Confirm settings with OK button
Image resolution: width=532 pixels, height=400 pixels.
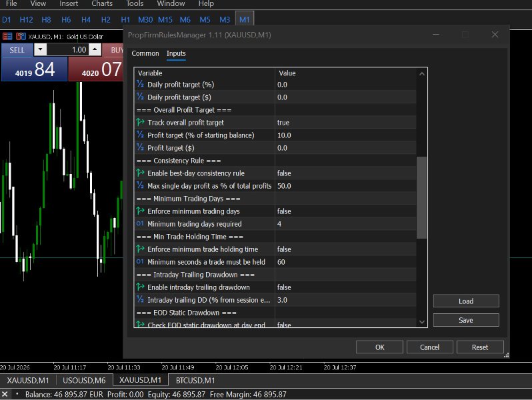[x=379, y=347]
